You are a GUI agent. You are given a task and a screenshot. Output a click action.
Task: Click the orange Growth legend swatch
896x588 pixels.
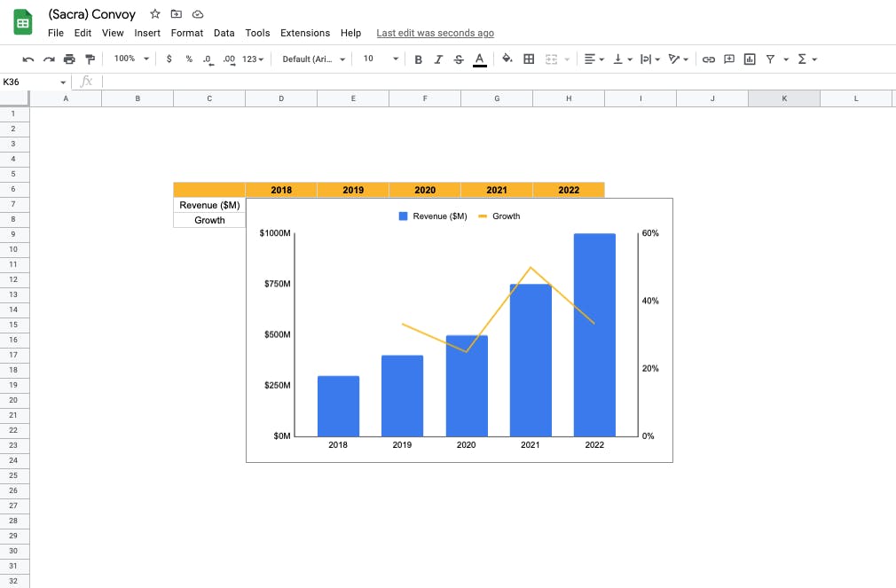483,216
